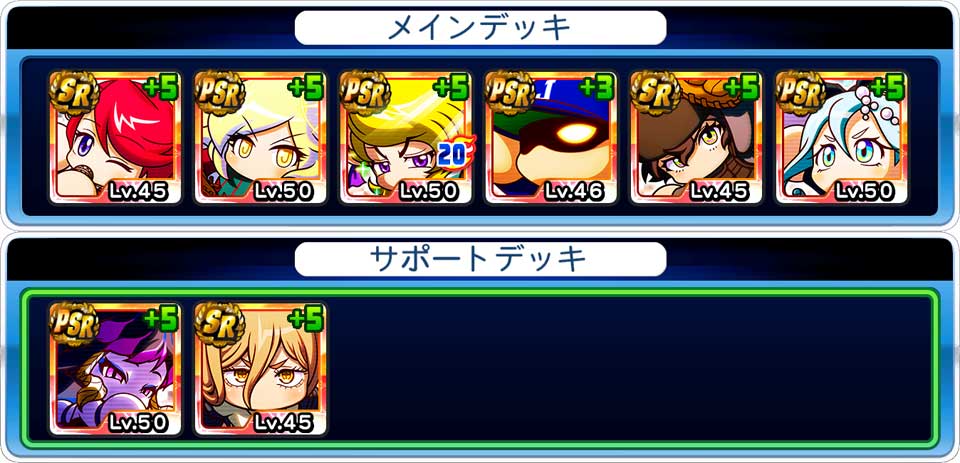Click PSR emblem on helmet card
Image resolution: width=960 pixels, height=463 pixels.
pos(510,92)
